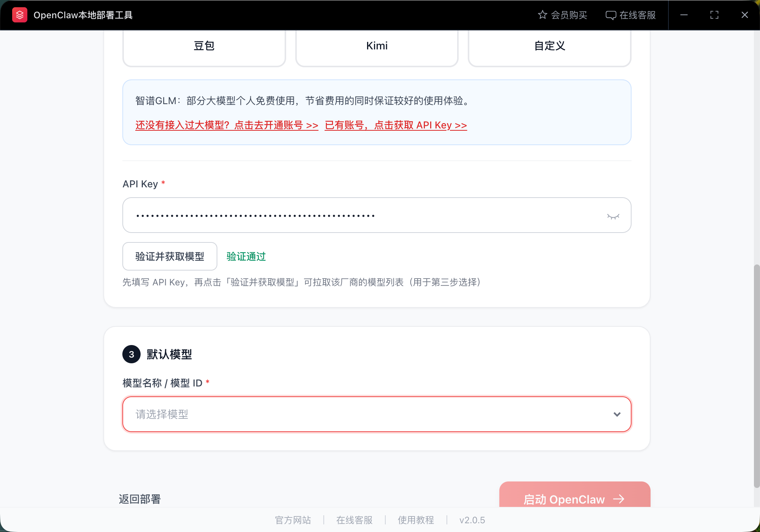
Task: Select the Kimi provider card
Action: 377,46
